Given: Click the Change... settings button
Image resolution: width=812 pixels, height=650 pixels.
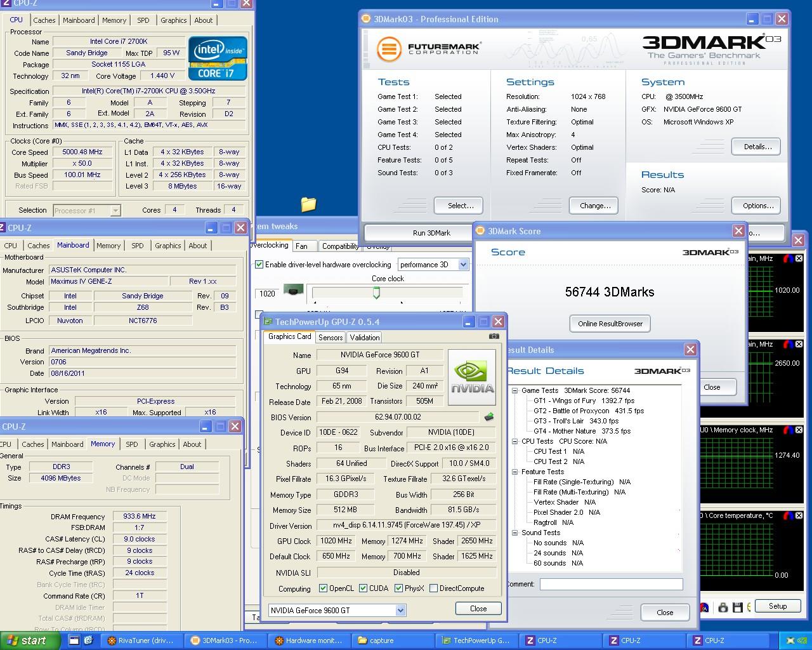Looking at the screenshot, I should click(595, 206).
